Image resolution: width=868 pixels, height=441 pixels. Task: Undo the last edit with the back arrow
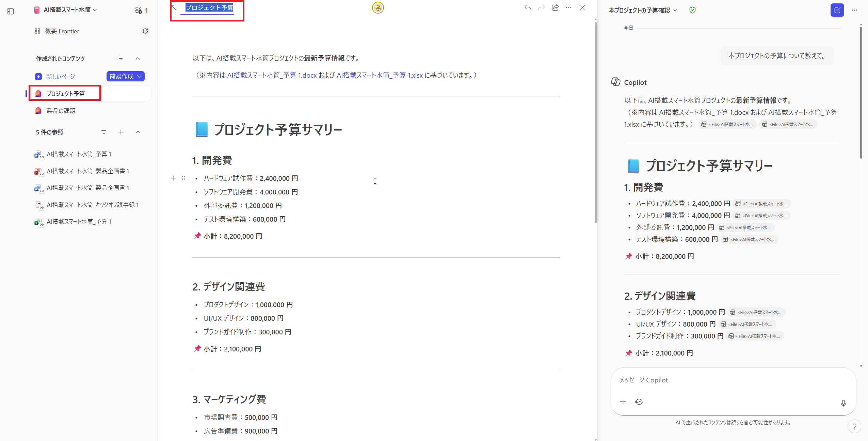tap(527, 7)
